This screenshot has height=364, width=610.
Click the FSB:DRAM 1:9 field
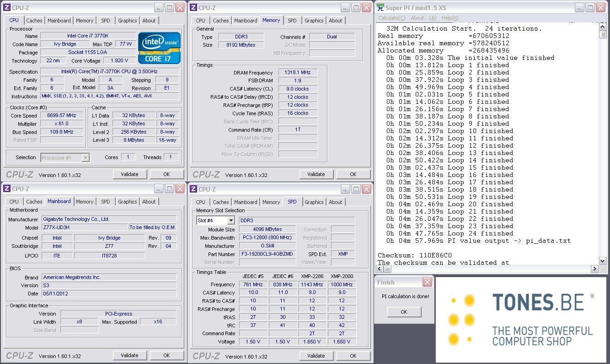point(298,80)
